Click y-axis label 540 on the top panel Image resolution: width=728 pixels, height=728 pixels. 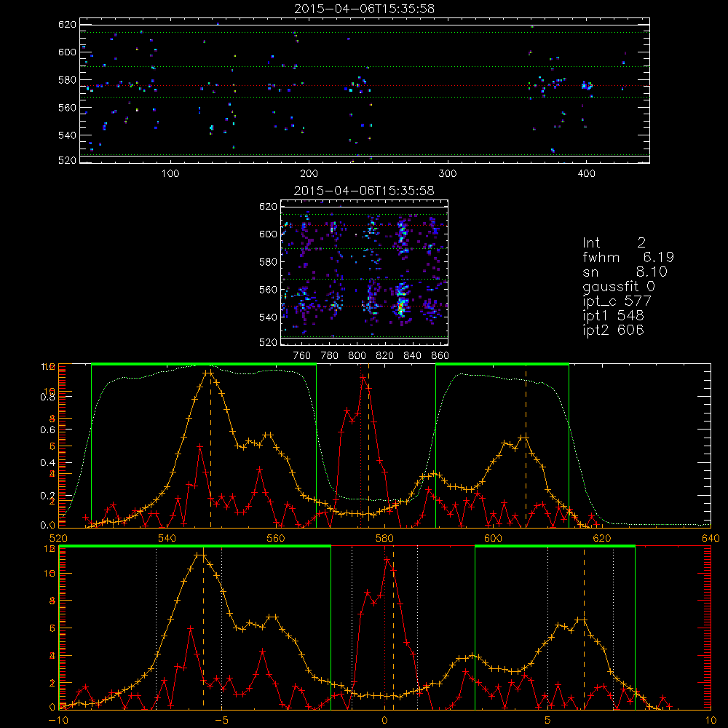point(67,135)
